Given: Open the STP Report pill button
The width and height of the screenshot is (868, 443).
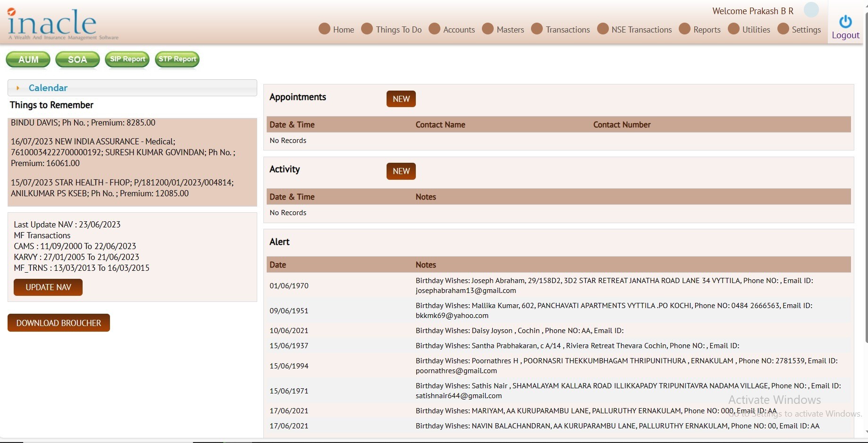Looking at the screenshot, I should click(x=177, y=59).
